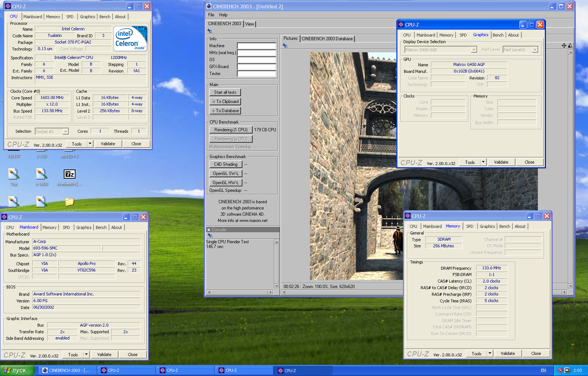Viewport: 588px width, 376px height.
Task: Select SPD tab in CPU-Z Memory window
Action: [470, 226]
